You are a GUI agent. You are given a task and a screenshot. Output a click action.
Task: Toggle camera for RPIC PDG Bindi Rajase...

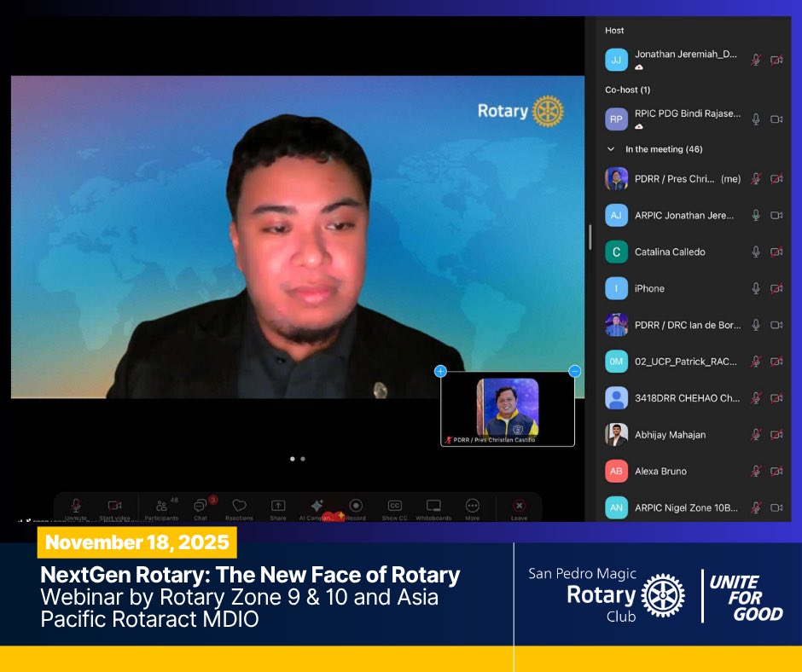coord(776,119)
